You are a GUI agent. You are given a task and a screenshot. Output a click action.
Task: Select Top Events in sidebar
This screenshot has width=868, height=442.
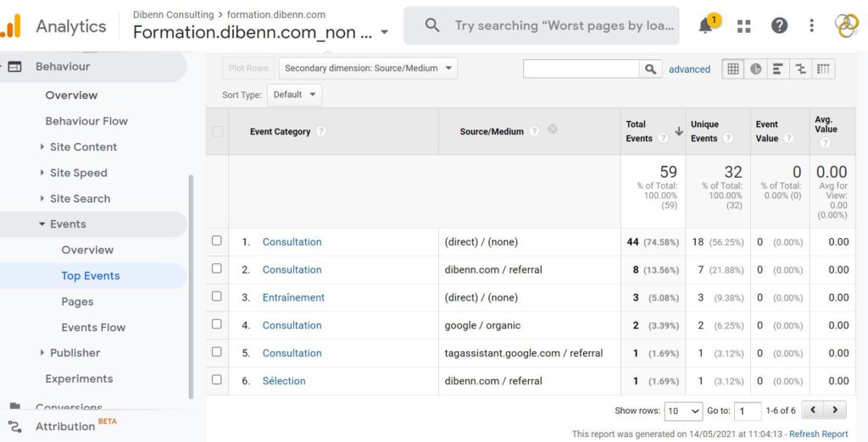(91, 276)
